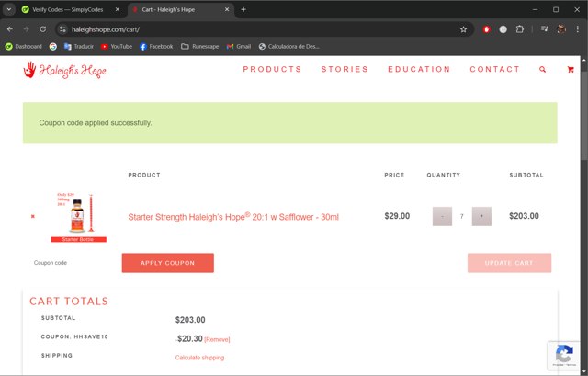Click the APPLY COUPON button
The height and width of the screenshot is (376, 588).
(x=167, y=263)
